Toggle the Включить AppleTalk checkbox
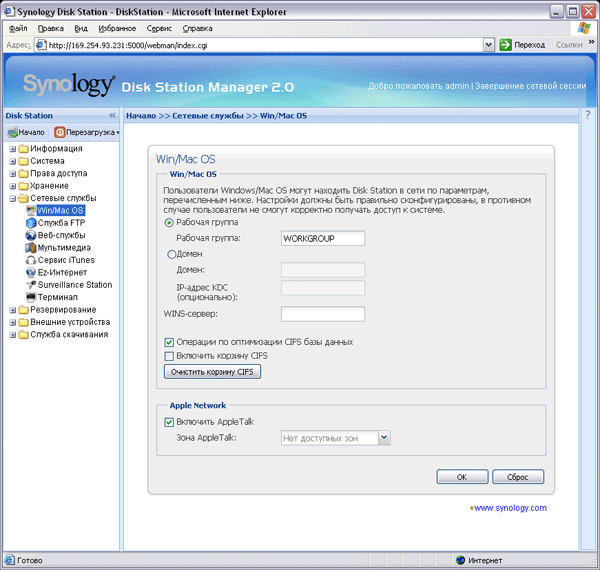Screen dimensions: 600x570 click(x=169, y=422)
